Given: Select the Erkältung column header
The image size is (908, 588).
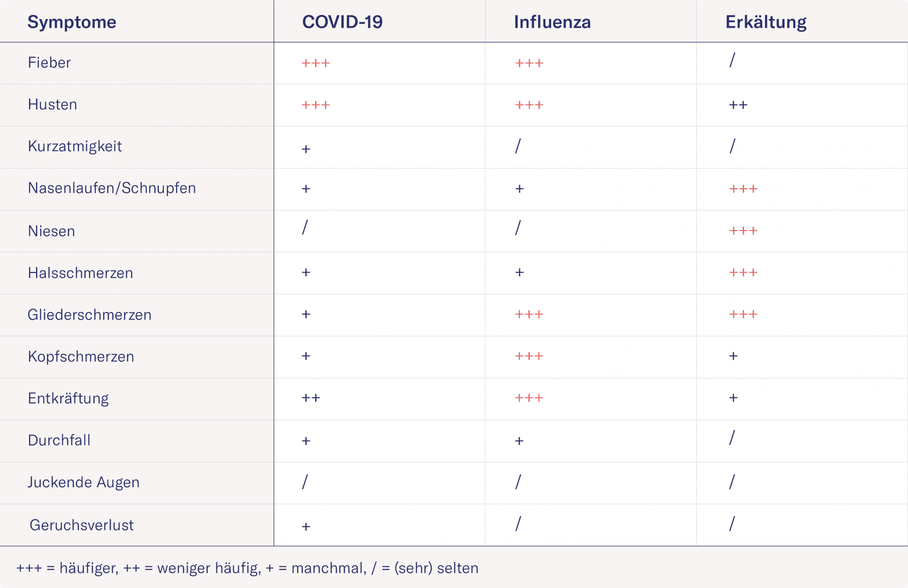Looking at the screenshot, I should (766, 22).
